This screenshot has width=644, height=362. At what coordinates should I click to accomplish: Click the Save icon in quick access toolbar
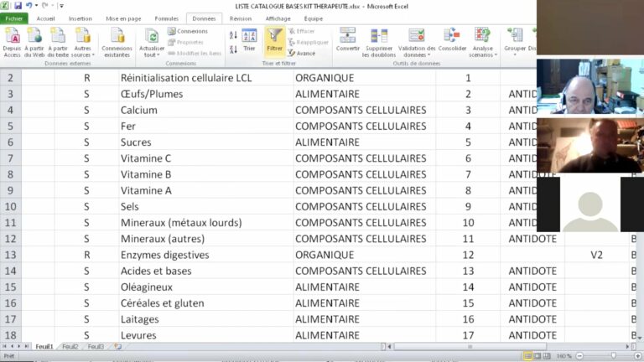(x=18, y=6)
